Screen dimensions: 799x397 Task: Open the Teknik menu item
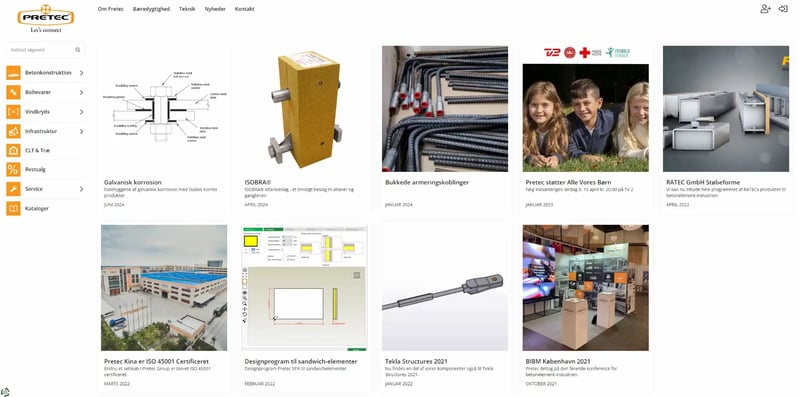[x=187, y=9]
